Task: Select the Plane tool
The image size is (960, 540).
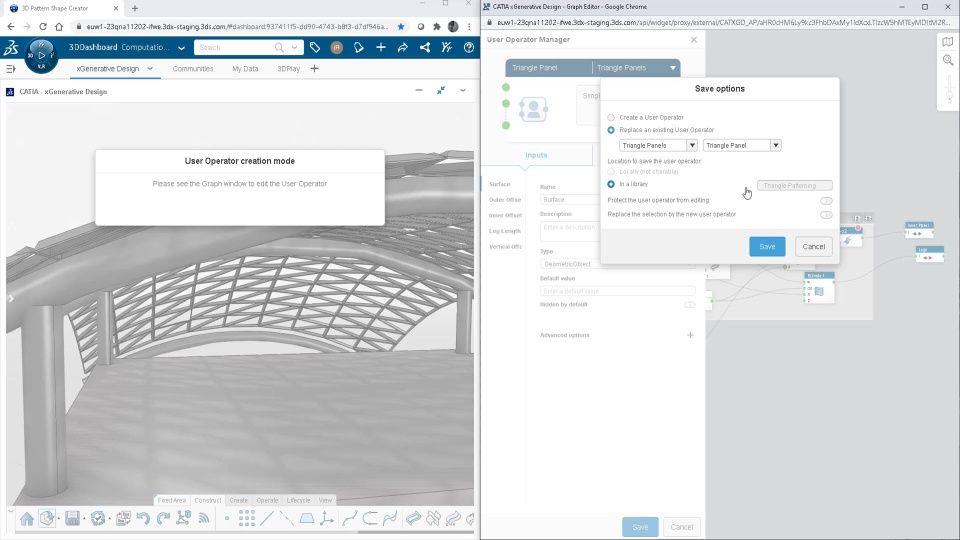Action: [307, 519]
